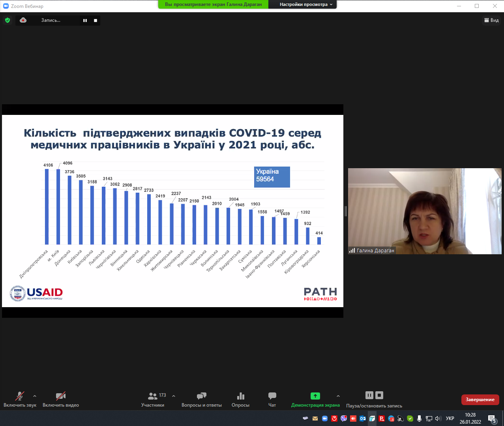Expand the participants options arrow

click(174, 396)
